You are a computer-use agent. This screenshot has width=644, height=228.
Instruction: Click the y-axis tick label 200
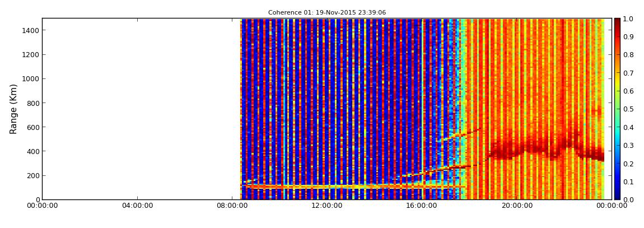coord(33,176)
